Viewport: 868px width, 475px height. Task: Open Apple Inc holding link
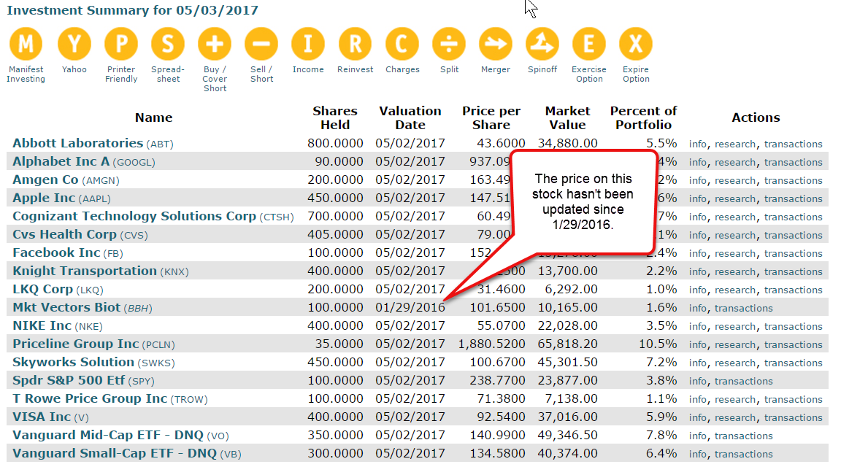click(x=44, y=198)
